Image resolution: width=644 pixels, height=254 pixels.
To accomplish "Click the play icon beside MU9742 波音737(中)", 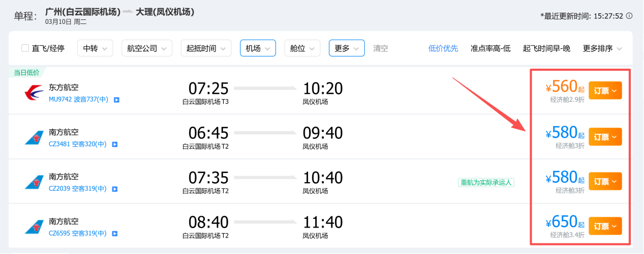I will (x=116, y=100).
